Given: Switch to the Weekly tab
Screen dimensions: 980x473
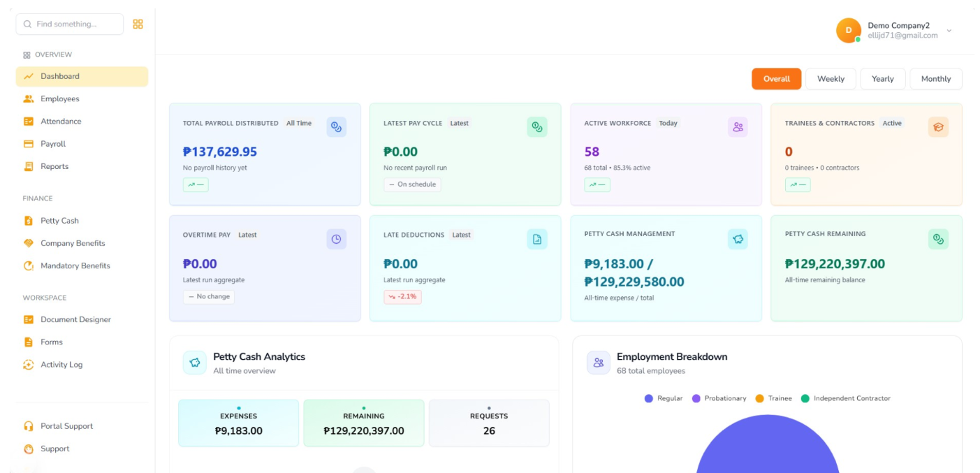Looking at the screenshot, I should point(831,79).
